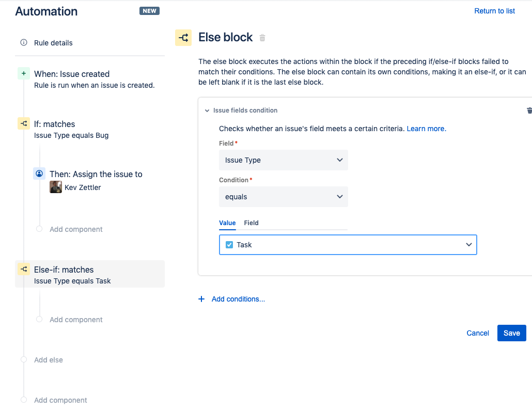This screenshot has width=532, height=411.
Task: Save the Else block changes
Action: pyautogui.click(x=511, y=333)
